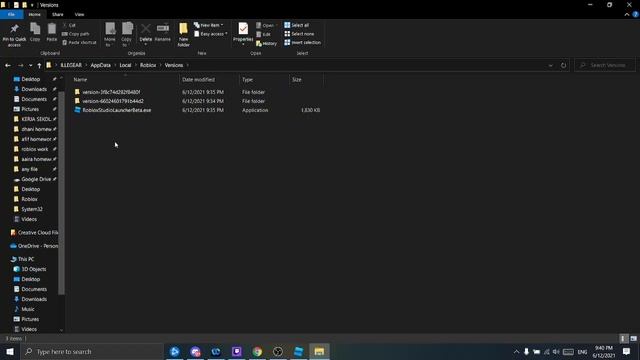Open Chrome from the taskbar

257,351
